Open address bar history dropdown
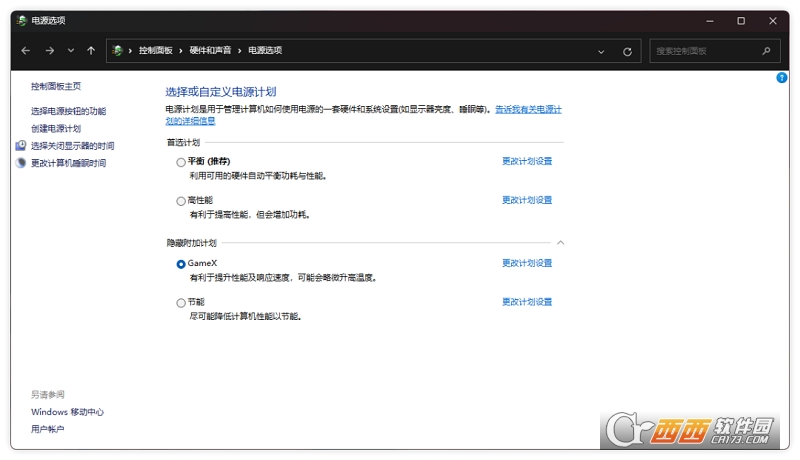The image size is (800, 460). coord(601,52)
